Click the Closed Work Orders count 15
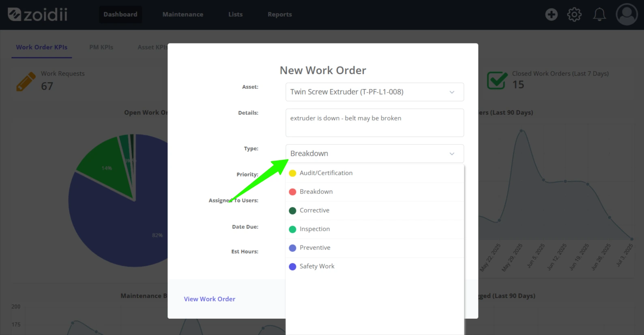 click(x=518, y=84)
